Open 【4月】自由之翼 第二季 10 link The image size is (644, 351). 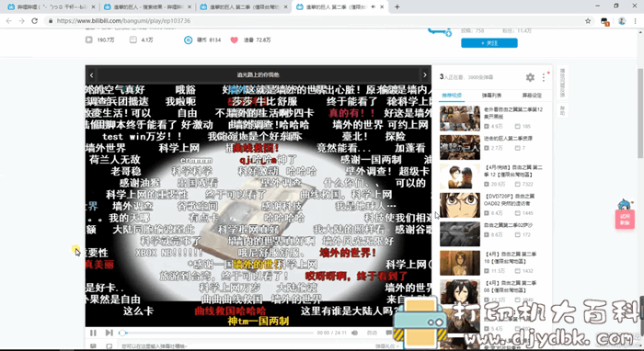(510, 257)
